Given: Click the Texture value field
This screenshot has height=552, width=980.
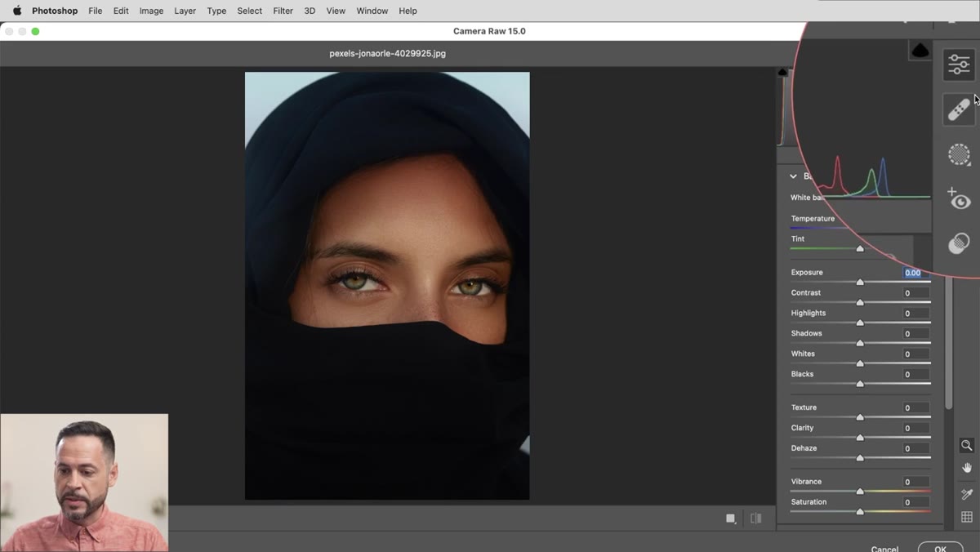Looking at the screenshot, I should point(915,408).
